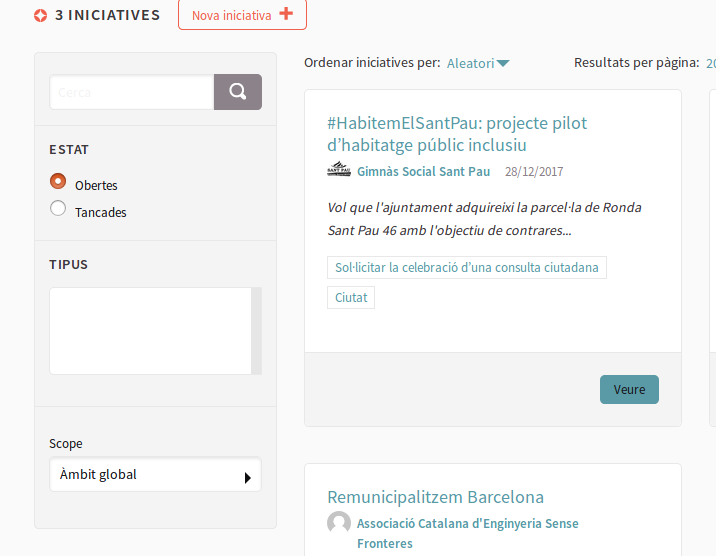
Task: Select the Tancades radio button
Action: point(58,209)
